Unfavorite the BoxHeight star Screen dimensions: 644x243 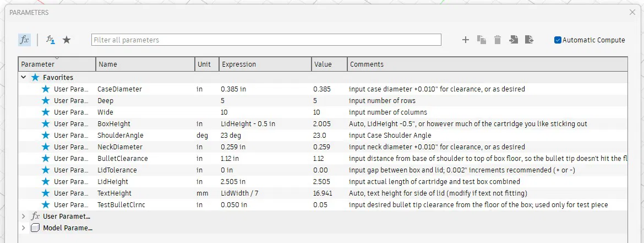pyautogui.click(x=46, y=124)
